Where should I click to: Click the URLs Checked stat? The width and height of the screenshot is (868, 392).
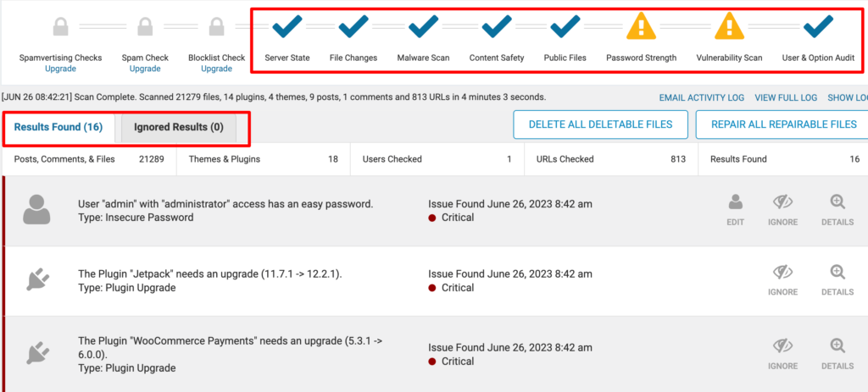coord(611,159)
